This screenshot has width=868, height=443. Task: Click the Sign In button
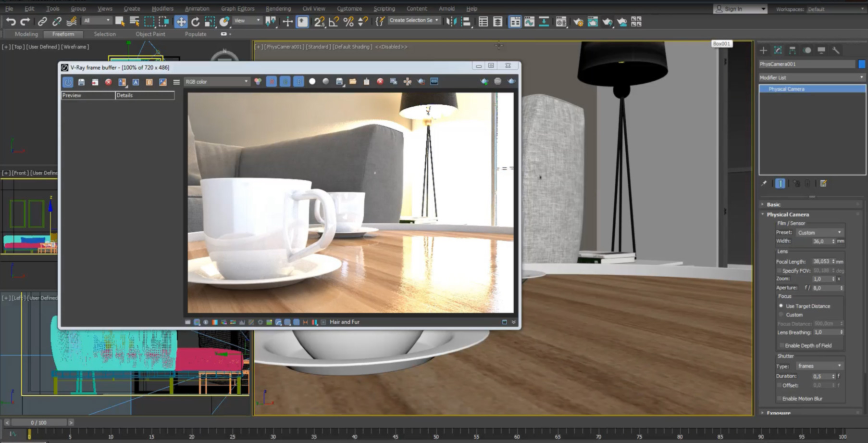733,8
